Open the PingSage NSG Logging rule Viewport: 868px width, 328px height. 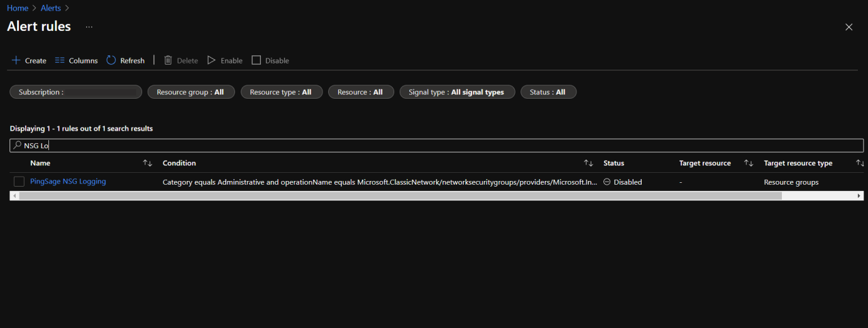tap(68, 182)
